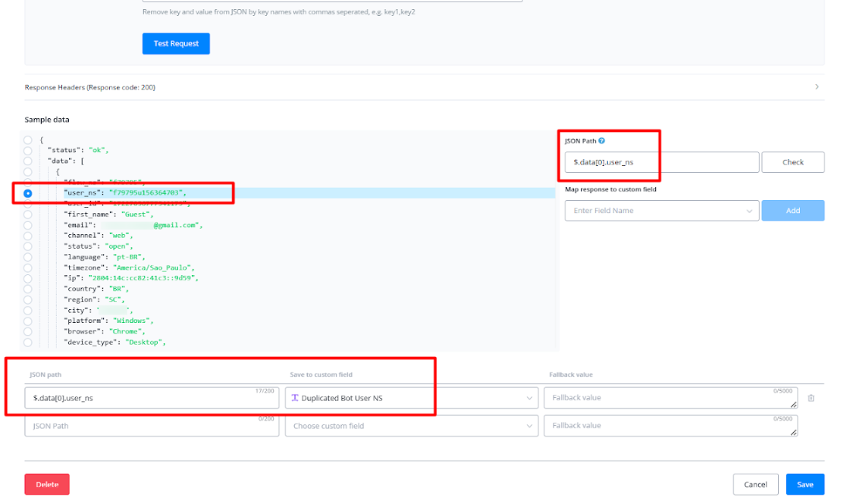Open the Duplicated Bot User NS dropdown
Viewport: 850px width, 504px height.
click(411, 398)
